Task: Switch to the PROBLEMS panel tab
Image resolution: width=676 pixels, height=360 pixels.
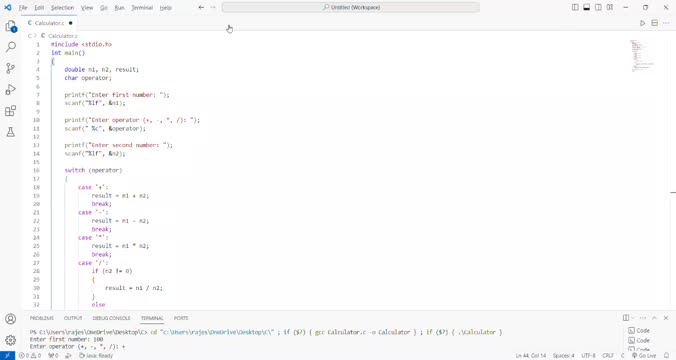Action: (x=42, y=318)
